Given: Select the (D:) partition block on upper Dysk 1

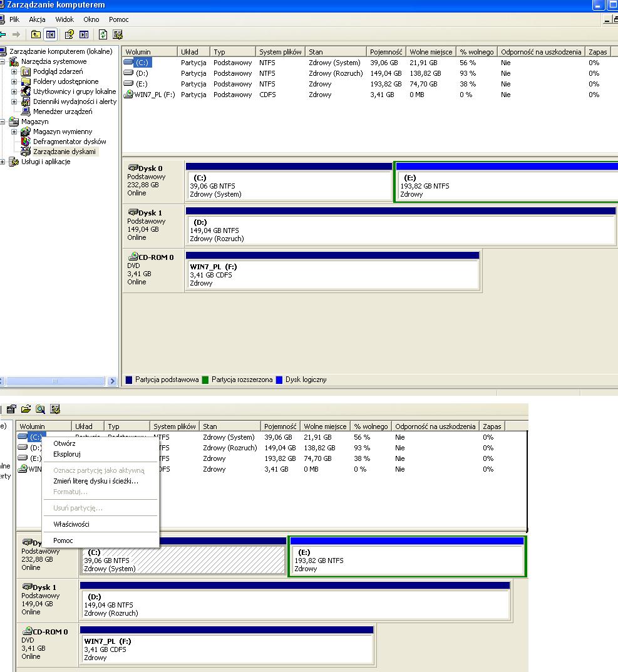Looking at the screenshot, I should point(401,226).
